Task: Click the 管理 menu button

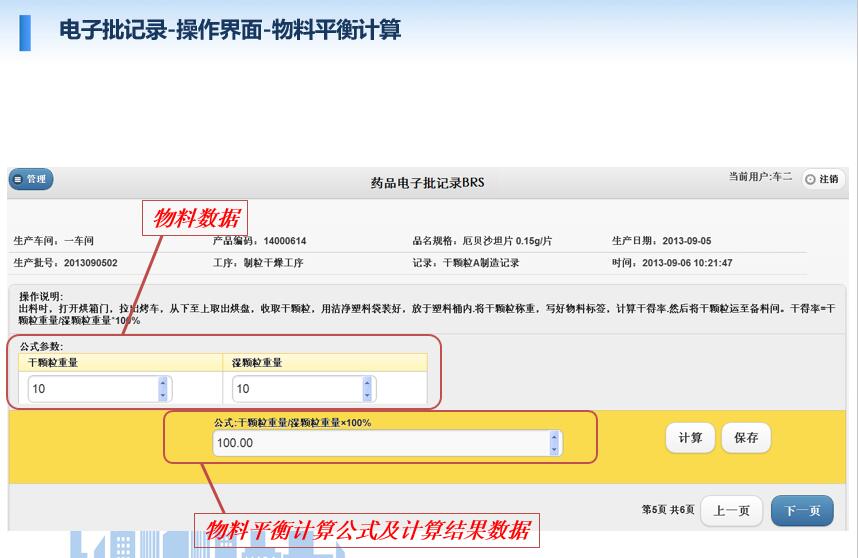Action: pyautogui.click(x=31, y=179)
